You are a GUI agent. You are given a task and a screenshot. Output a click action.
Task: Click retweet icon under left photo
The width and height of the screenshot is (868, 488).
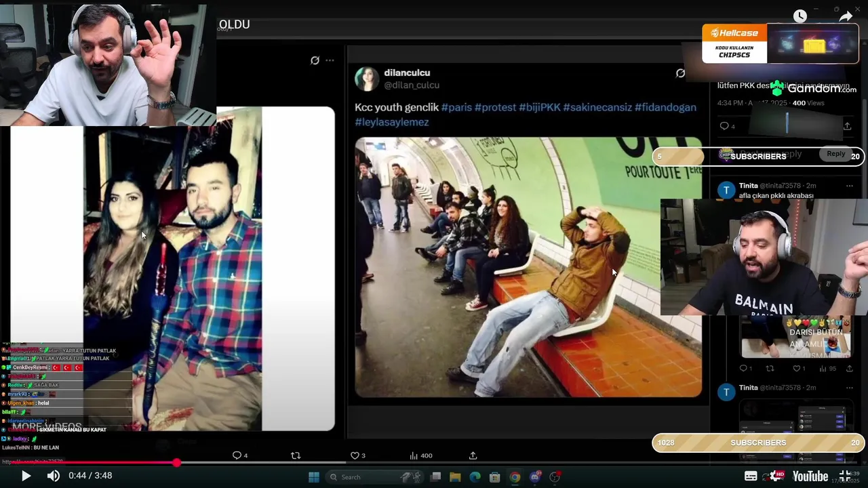coord(296,455)
